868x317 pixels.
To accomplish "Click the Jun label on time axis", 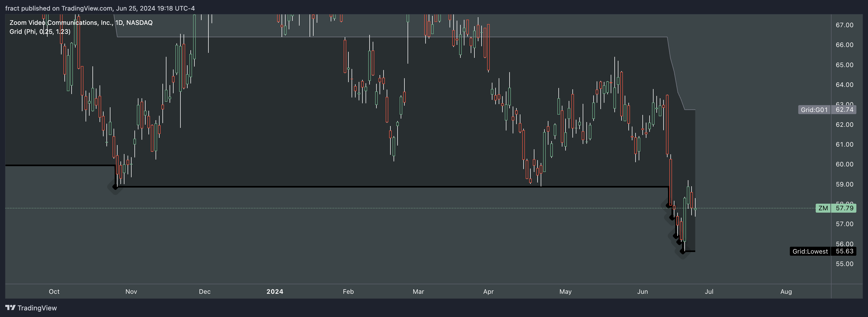I will pyautogui.click(x=643, y=292).
